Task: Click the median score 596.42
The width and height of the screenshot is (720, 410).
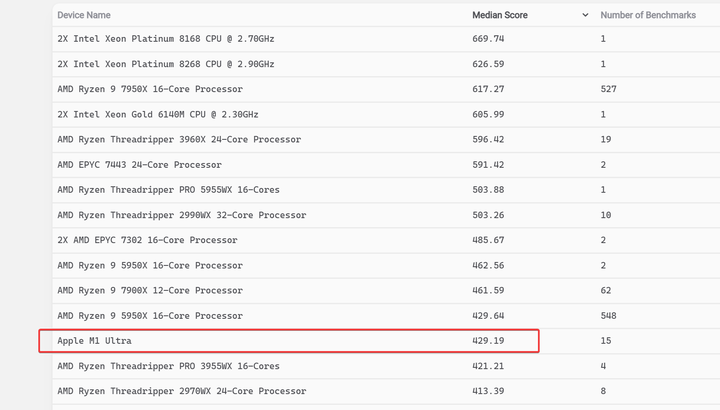Action: tap(488, 140)
